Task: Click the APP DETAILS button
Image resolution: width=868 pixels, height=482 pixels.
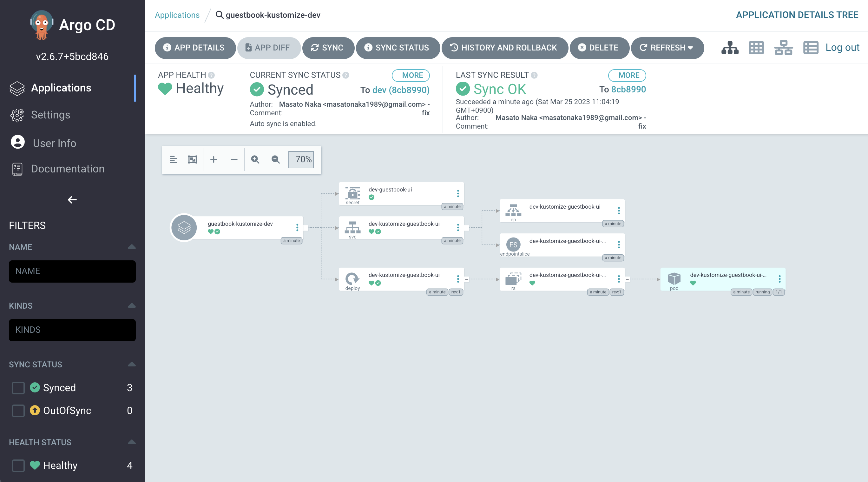Action: point(195,48)
